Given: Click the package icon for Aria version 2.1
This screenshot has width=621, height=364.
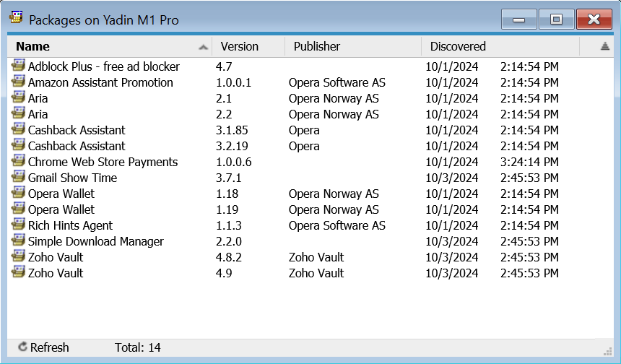Looking at the screenshot, I should (18, 97).
